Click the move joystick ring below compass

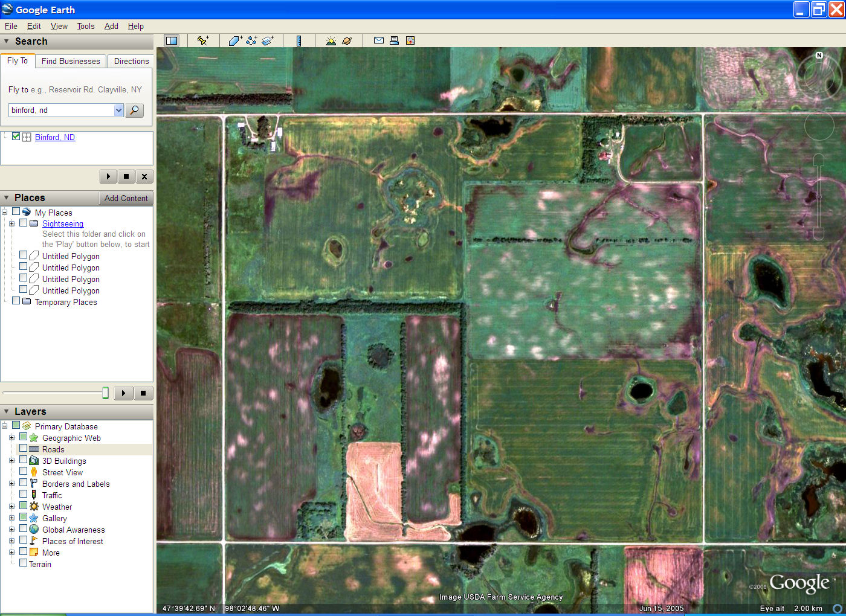click(819, 126)
